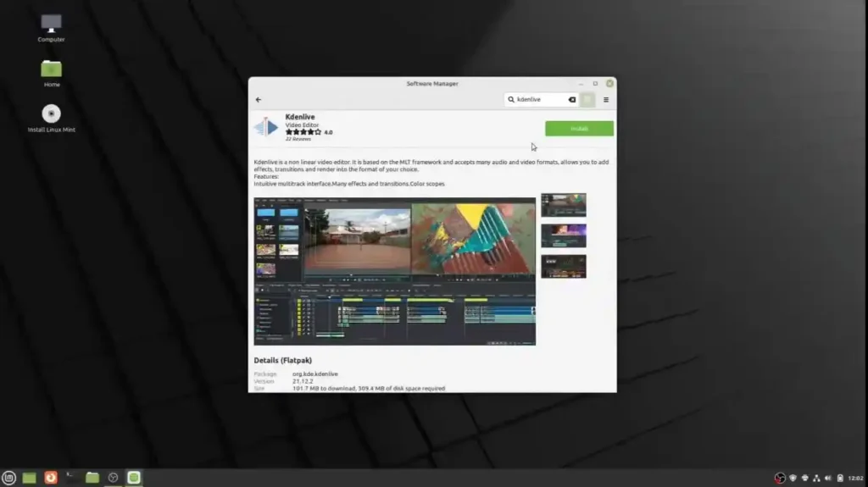
Task: Launch Firefox from the taskbar
Action: 51,478
